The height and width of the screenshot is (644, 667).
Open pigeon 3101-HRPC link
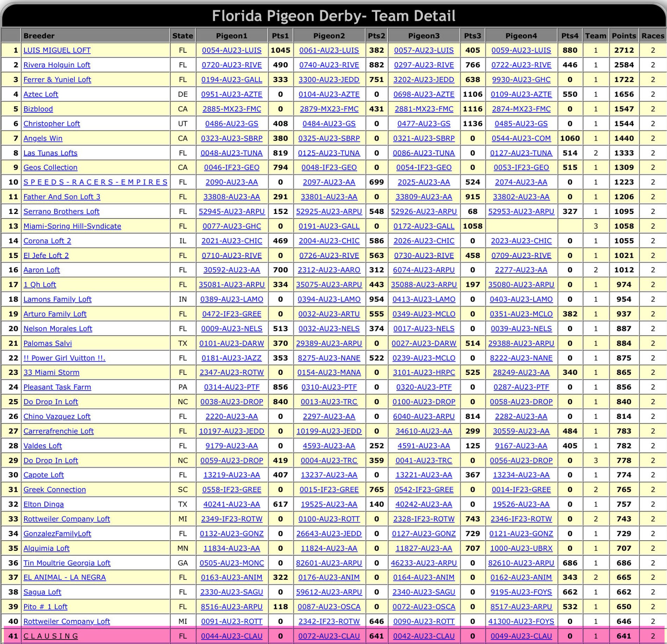424,372
